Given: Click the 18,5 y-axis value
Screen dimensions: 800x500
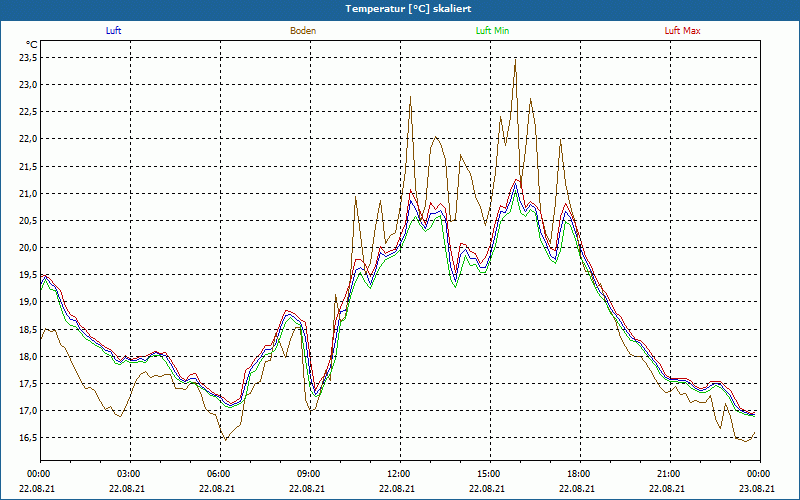Looking at the screenshot, I should (28, 329).
